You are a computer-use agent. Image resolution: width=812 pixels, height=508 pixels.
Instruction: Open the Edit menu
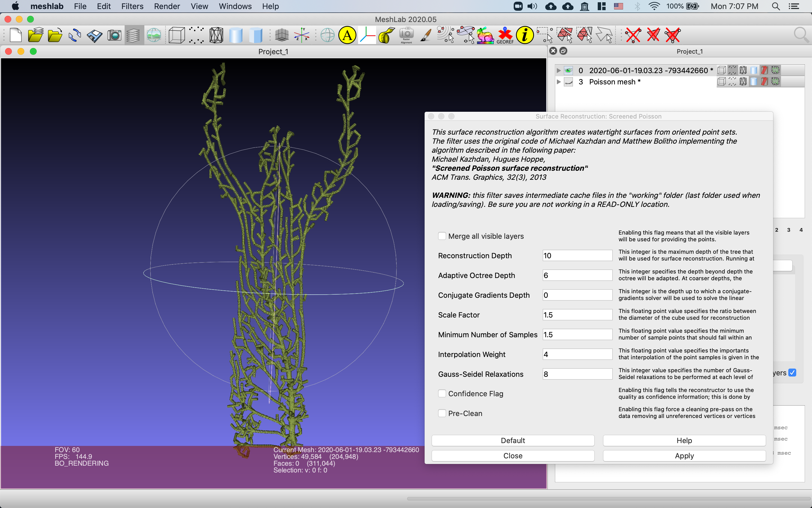point(104,6)
